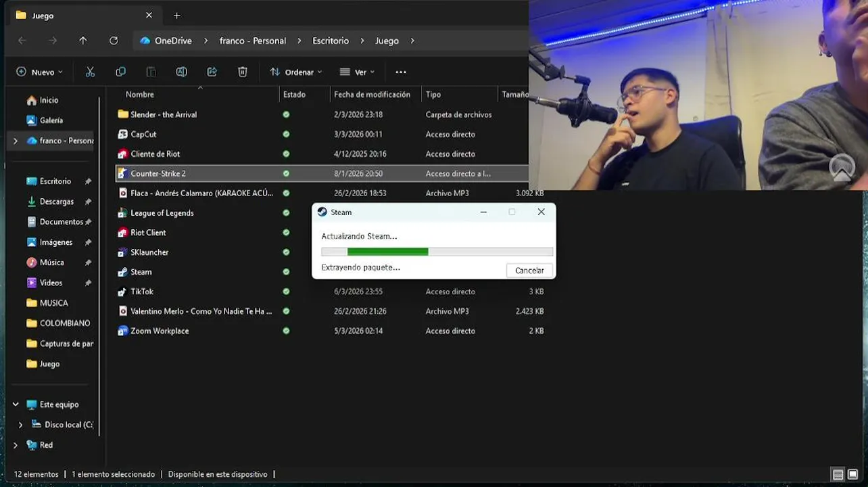Image resolution: width=868 pixels, height=487 pixels.
Task: Collapse the Este equipo tree node
Action: click(15, 404)
